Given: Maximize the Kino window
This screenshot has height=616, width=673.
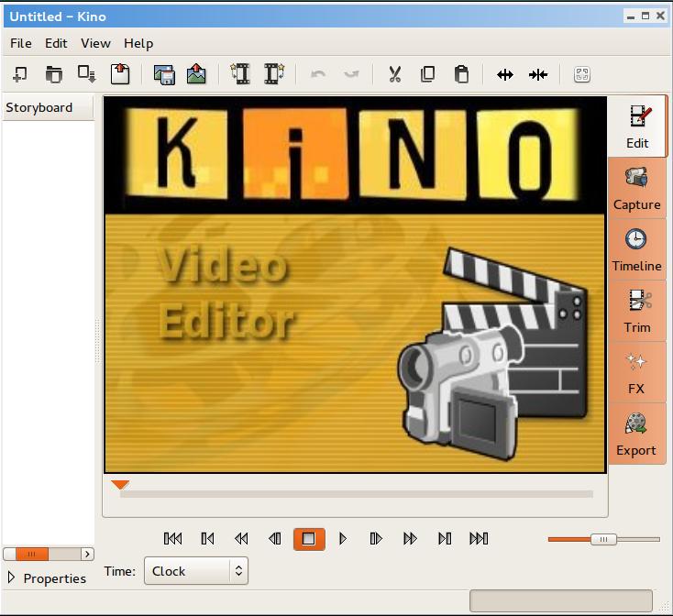Looking at the screenshot, I should coord(645,16).
